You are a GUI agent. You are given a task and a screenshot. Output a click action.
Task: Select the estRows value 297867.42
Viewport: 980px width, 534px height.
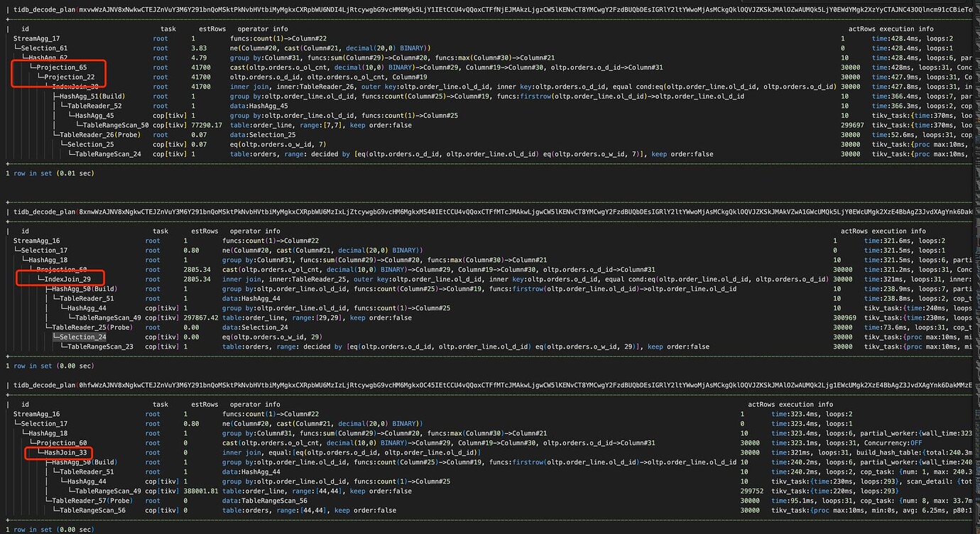200,317
